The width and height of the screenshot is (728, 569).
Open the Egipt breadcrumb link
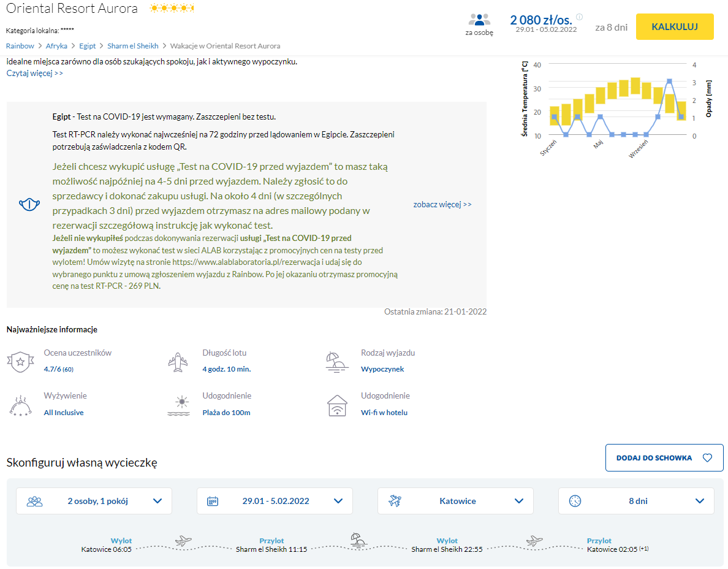pyautogui.click(x=87, y=46)
